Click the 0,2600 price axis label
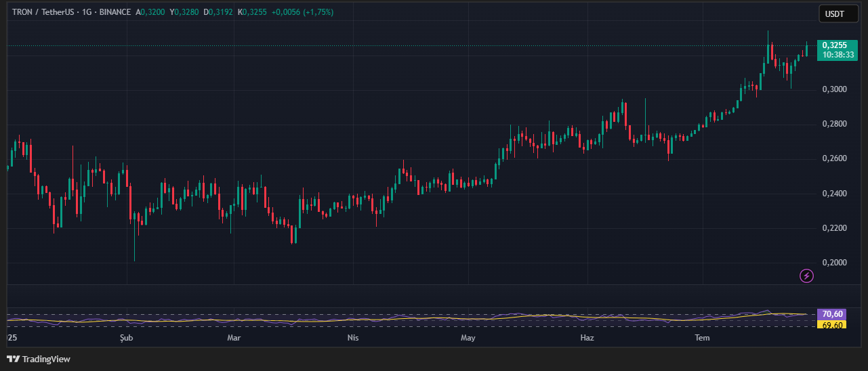The width and height of the screenshot is (868, 371). coord(834,158)
